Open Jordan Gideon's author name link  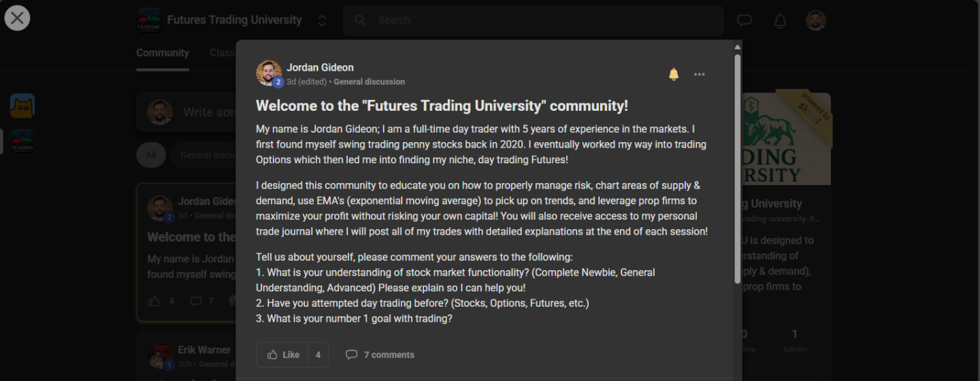pos(320,67)
